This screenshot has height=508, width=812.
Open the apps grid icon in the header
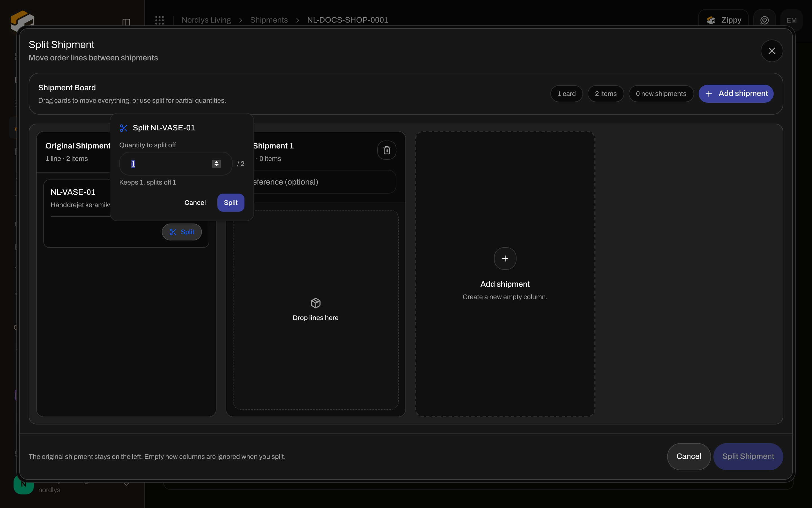[x=160, y=20]
